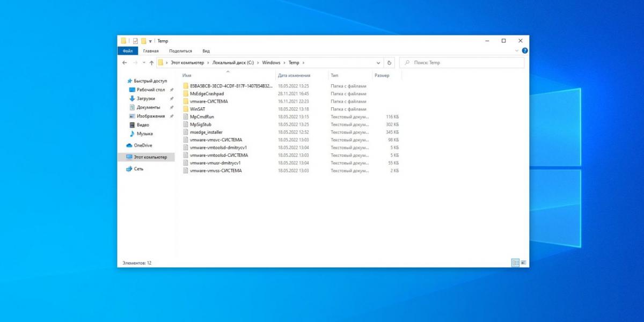The width and height of the screenshot is (644, 322).
Task: Switch to details view icon in status bar
Action: [x=515, y=263]
